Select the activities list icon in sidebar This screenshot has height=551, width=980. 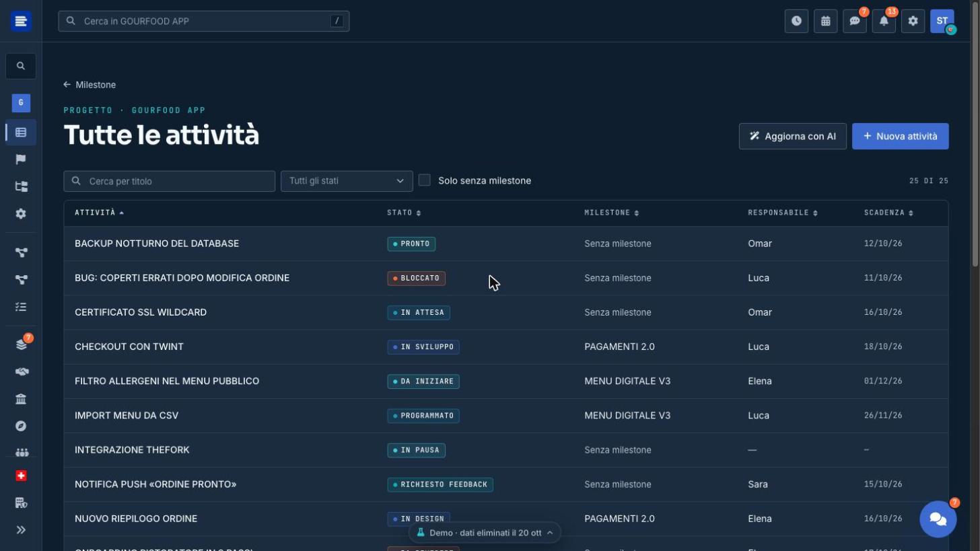pyautogui.click(x=21, y=133)
